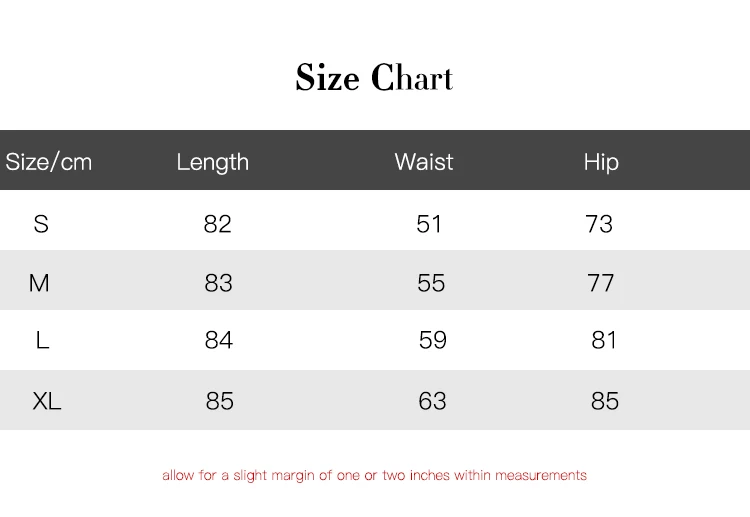Click length value 84 for size L
The width and height of the screenshot is (750, 517).
pos(219,341)
